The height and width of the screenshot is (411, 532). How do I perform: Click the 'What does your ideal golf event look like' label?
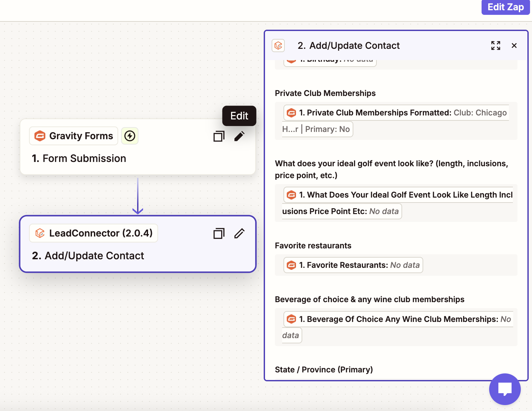(x=392, y=170)
